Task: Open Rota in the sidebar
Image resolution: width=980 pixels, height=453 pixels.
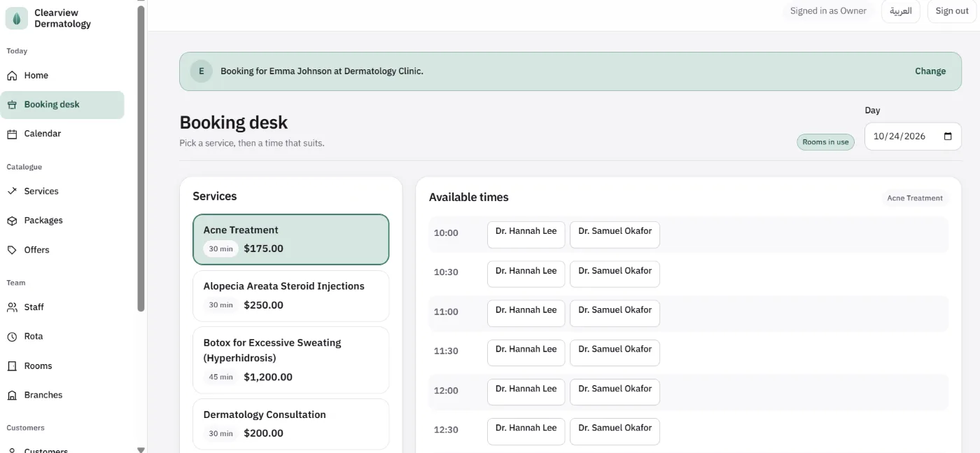Action: [62, 337]
